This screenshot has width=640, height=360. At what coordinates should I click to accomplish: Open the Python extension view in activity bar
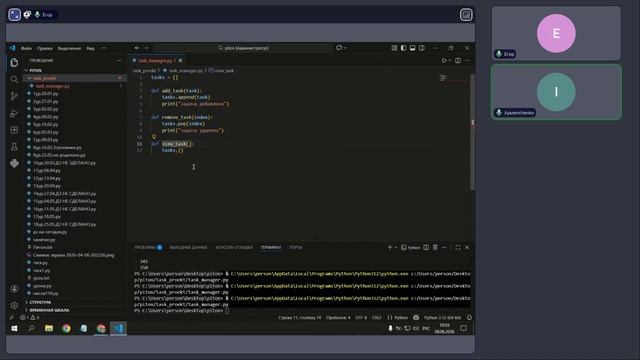point(14,163)
